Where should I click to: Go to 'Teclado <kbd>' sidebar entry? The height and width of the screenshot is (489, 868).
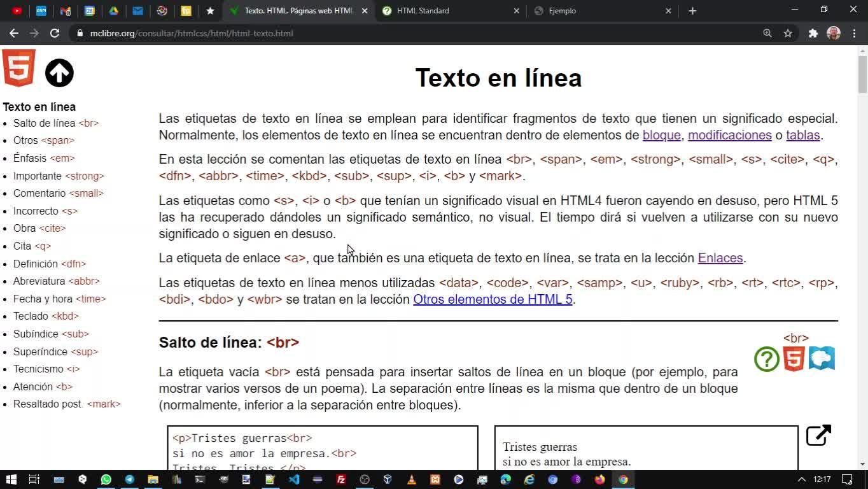(x=46, y=316)
